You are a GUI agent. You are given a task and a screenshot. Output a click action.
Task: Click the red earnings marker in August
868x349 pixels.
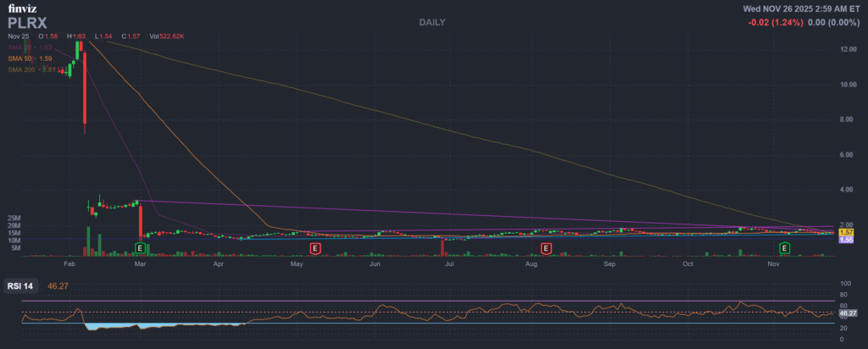tap(547, 247)
